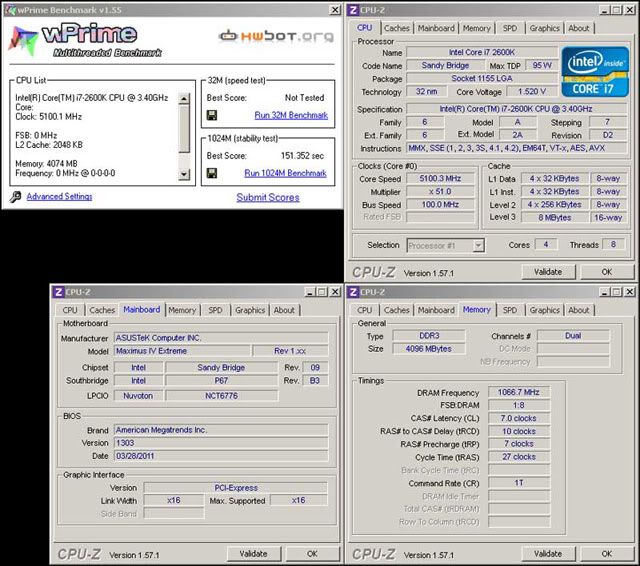The height and width of the screenshot is (566, 640).
Task: Click the wPrime title bar app icon
Action: coord(10,10)
